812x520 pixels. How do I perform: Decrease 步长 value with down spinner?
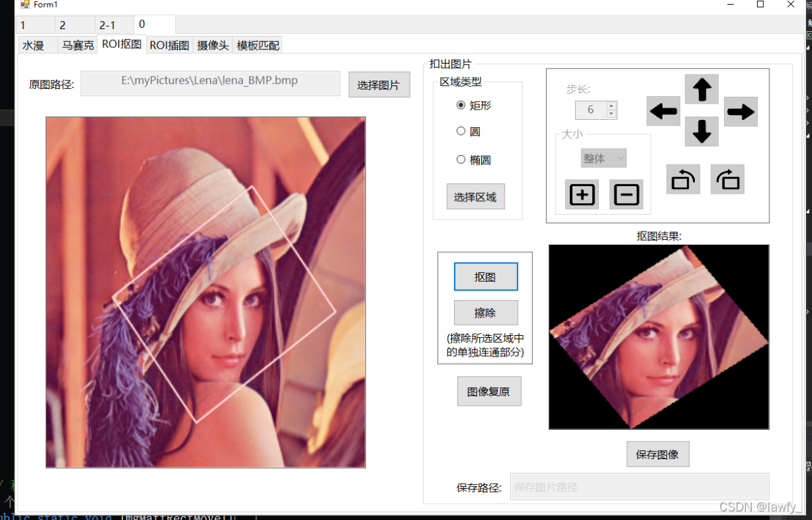click(612, 114)
